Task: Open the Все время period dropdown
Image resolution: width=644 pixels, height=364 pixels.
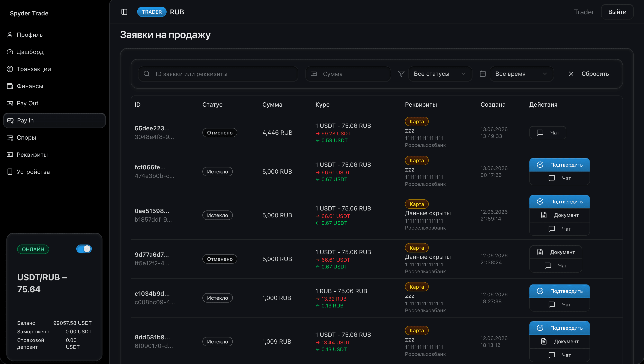Action: (x=521, y=74)
